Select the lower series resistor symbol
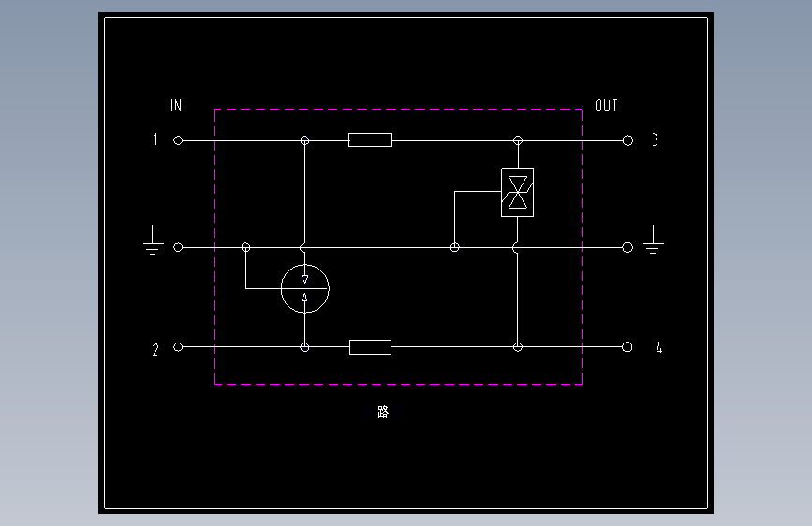Screen dimensions: 812x526 (370, 347)
